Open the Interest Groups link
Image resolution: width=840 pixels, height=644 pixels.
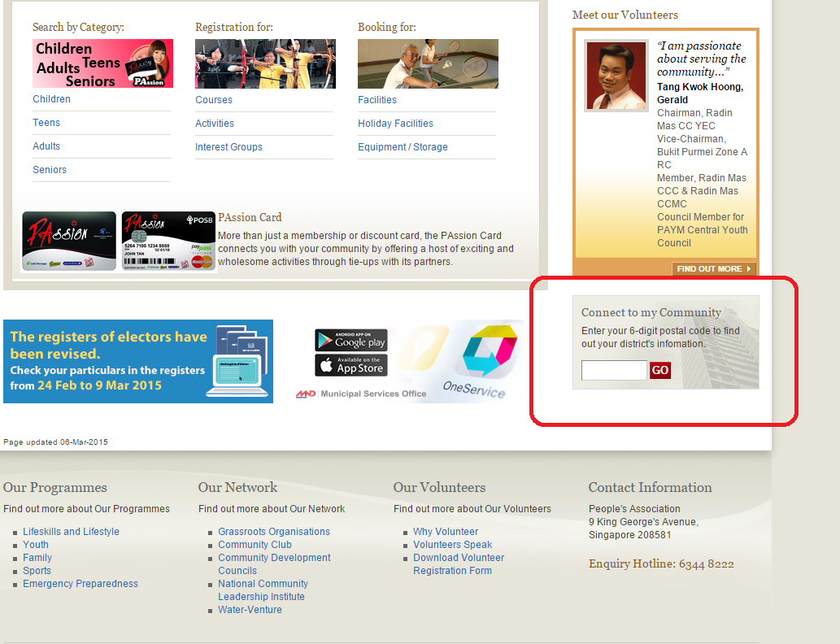228,147
